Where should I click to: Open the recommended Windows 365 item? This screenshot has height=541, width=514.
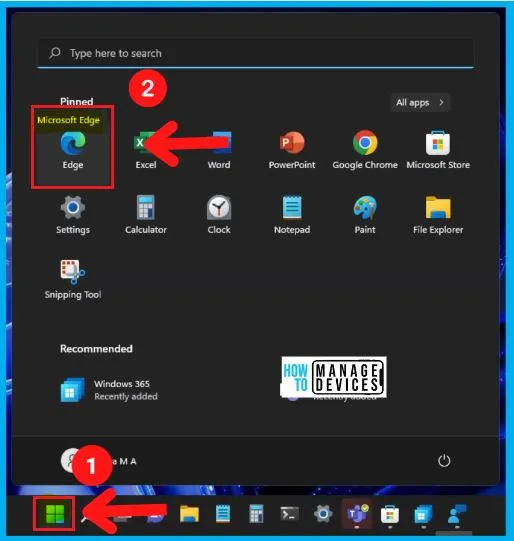[109, 390]
